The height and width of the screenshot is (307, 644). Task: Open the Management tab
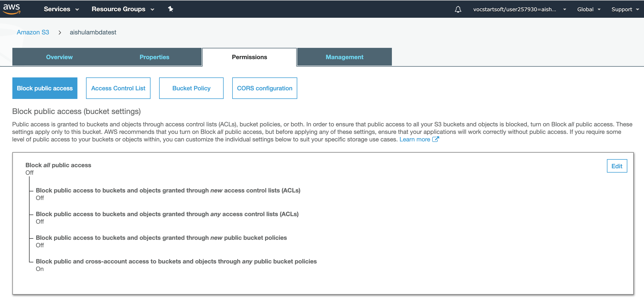pos(344,57)
